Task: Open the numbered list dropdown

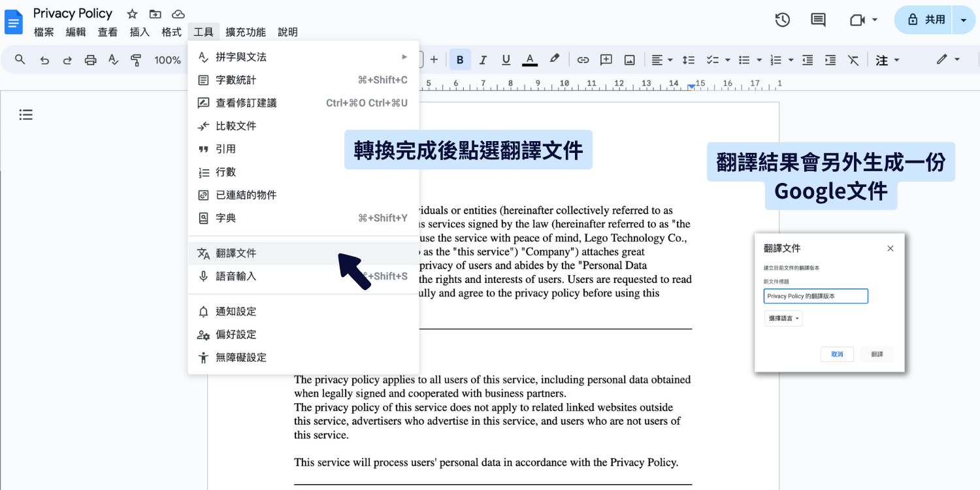Action: (x=781, y=60)
